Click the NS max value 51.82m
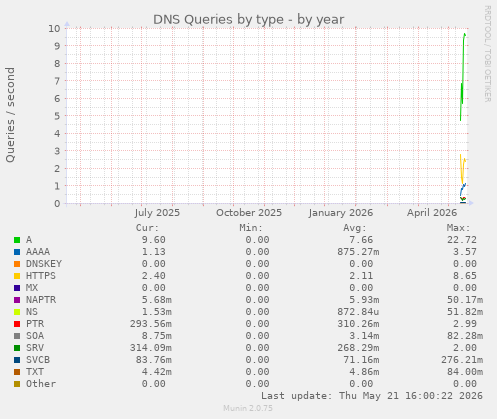 [465, 312]
